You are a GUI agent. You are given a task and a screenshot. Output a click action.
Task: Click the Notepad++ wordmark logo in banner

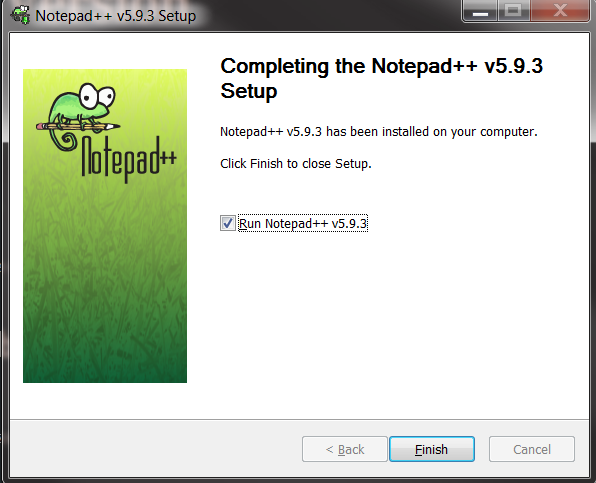(128, 160)
